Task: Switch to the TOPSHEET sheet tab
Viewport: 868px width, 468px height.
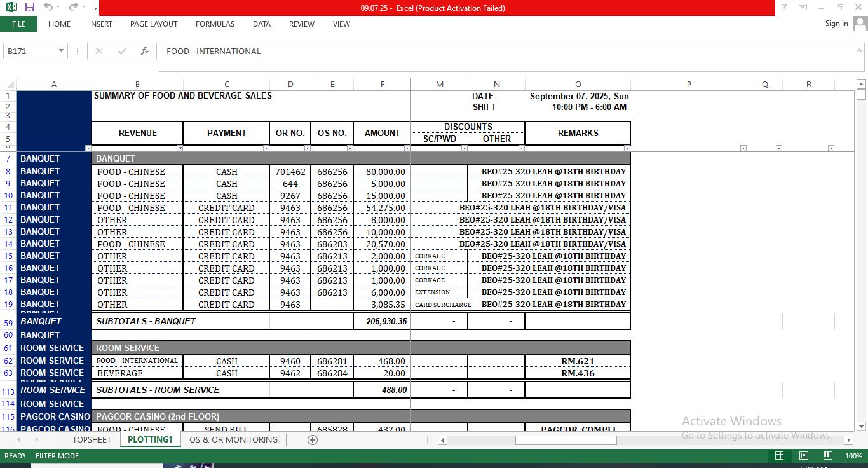Action: point(92,440)
